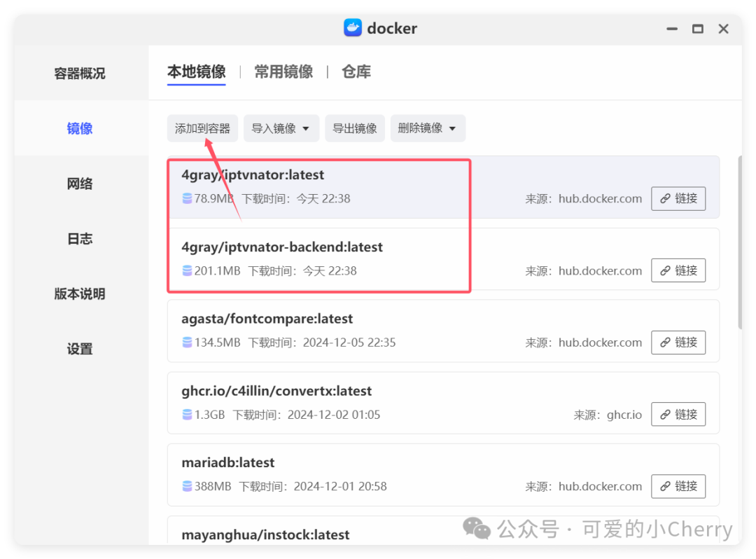Image resolution: width=756 pixels, height=559 pixels.
Task: Open 版本说明 in the sidebar
Action: point(80,294)
